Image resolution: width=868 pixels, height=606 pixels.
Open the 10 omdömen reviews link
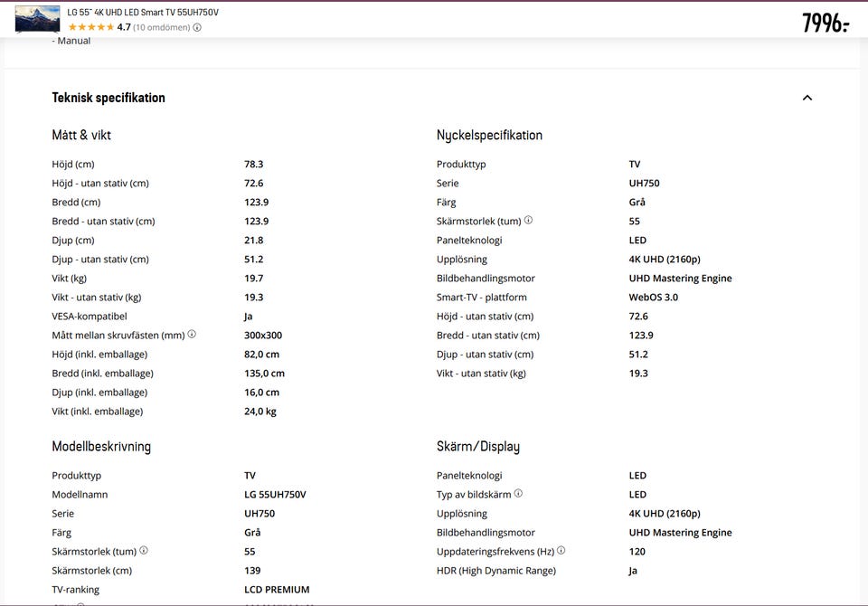(161, 27)
